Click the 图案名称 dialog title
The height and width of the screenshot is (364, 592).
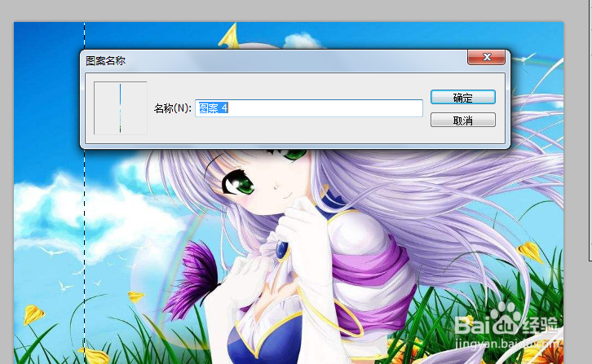tap(105, 61)
